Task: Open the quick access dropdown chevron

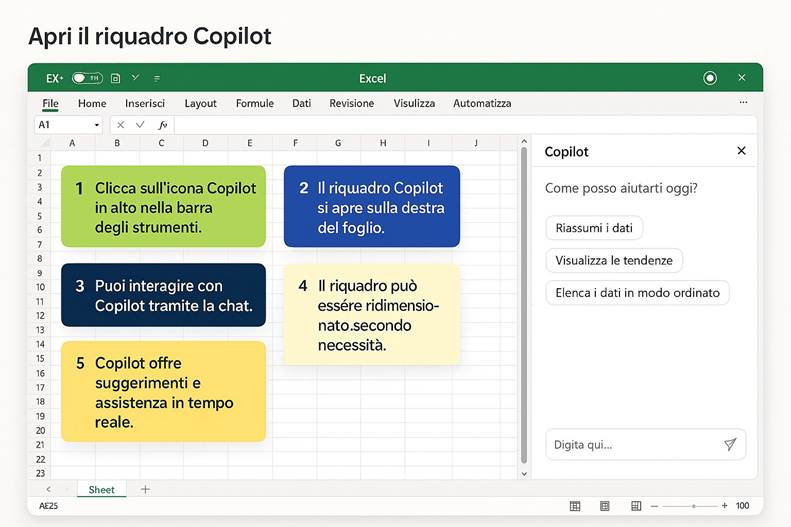Action: tap(135, 77)
